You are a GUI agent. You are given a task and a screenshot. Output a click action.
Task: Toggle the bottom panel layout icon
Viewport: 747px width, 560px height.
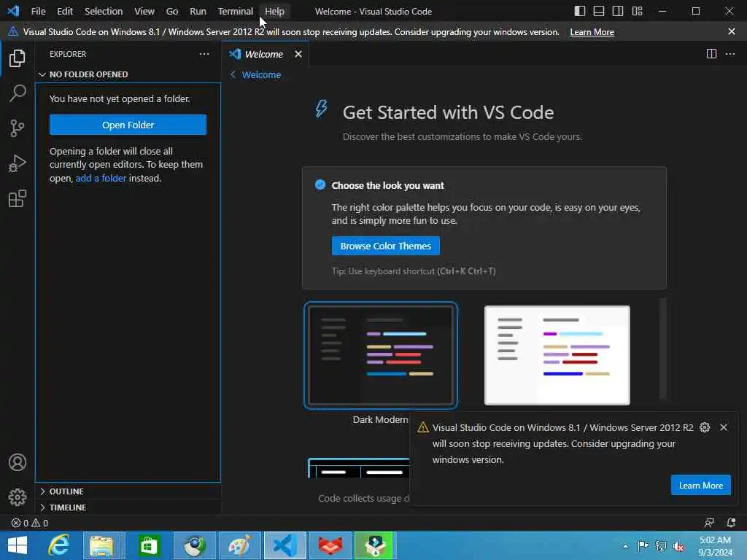coord(599,11)
